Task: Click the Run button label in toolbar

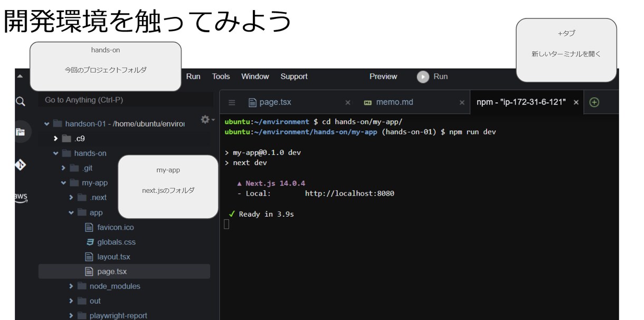Action: (x=440, y=76)
